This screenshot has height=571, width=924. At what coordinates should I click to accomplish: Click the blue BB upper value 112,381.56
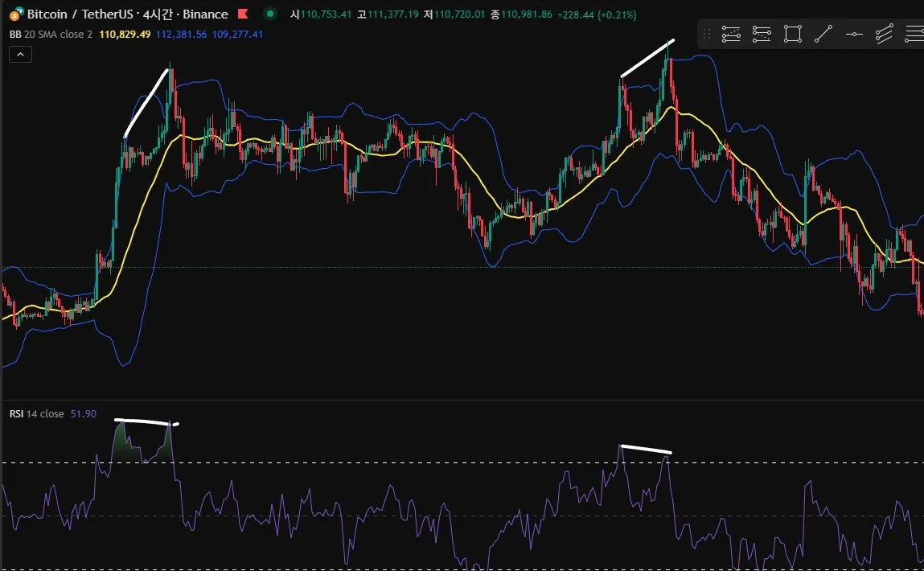181,34
